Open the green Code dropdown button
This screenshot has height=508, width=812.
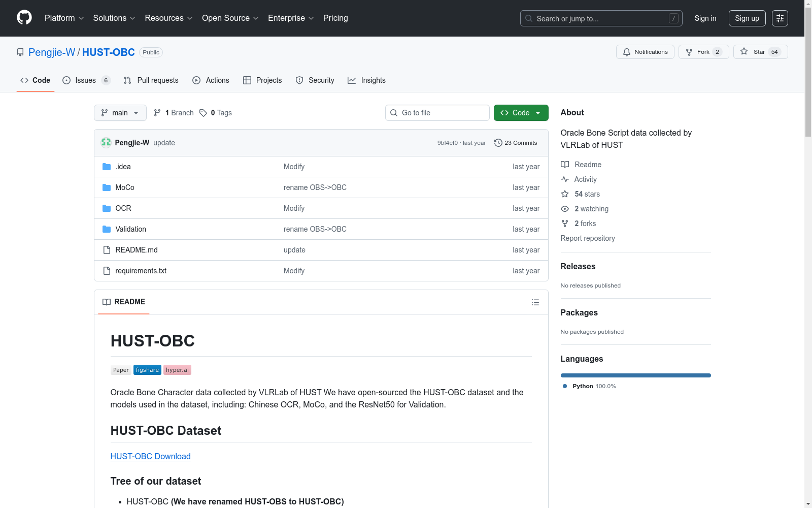521,113
